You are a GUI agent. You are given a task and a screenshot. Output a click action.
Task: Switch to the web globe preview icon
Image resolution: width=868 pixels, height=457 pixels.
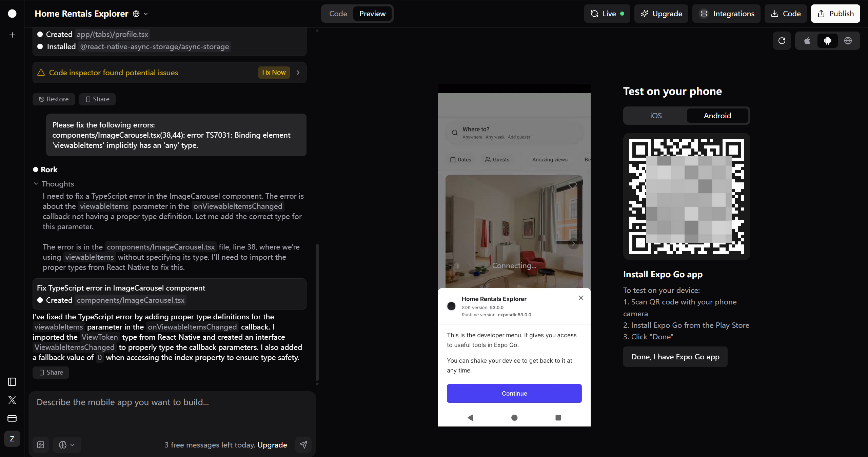[848, 41]
